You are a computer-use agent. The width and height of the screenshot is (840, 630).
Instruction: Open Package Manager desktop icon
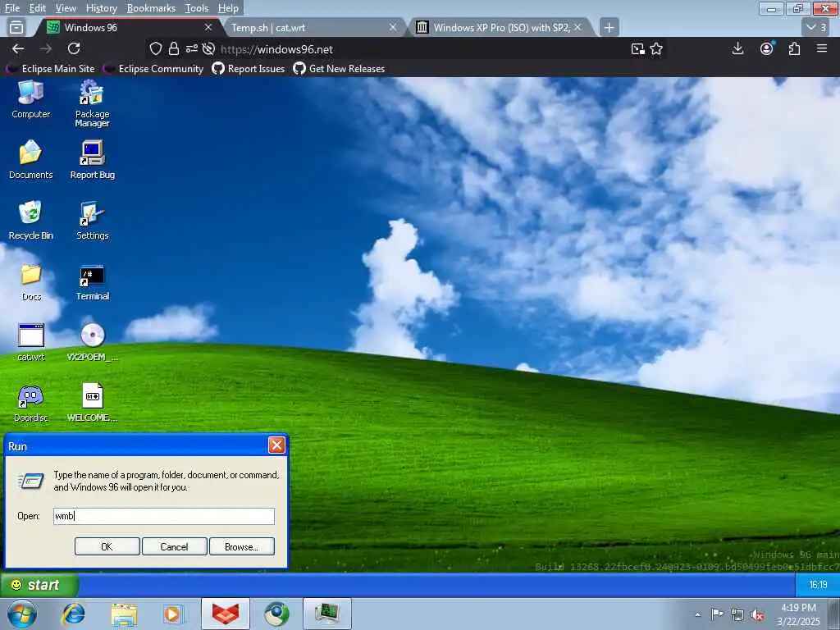coord(92,103)
